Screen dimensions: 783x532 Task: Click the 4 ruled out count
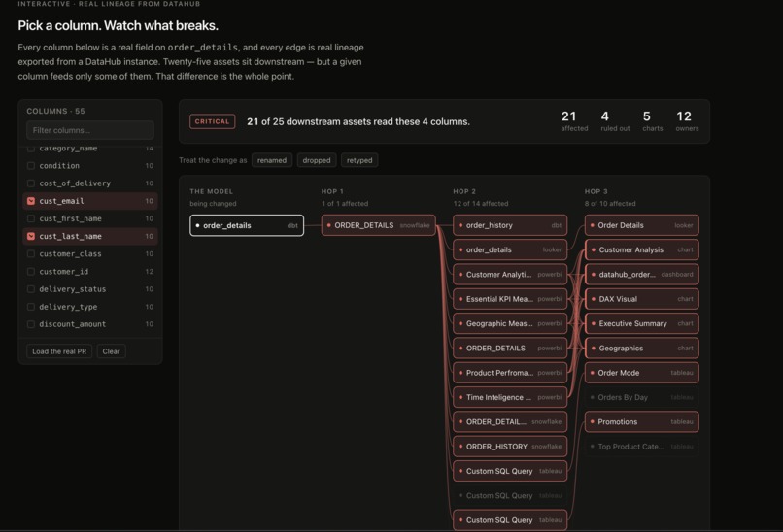(x=615, y=121)
